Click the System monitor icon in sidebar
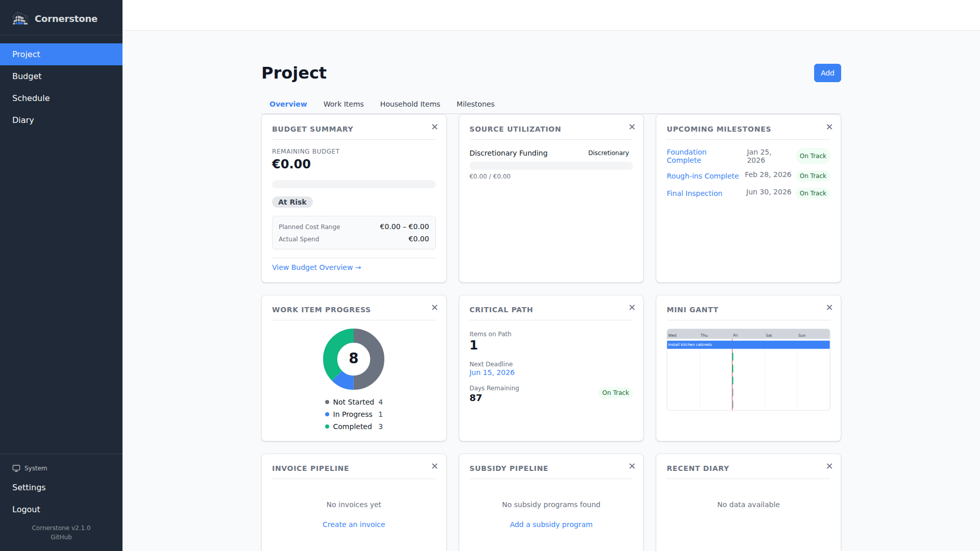This screenshot has height=551, width=980. coord(16,468)
